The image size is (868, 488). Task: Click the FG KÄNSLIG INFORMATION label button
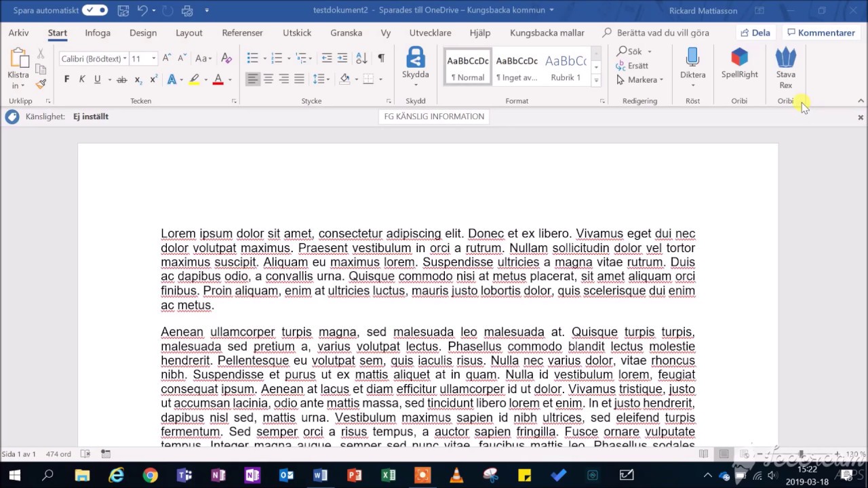click(x=434, y=117)
